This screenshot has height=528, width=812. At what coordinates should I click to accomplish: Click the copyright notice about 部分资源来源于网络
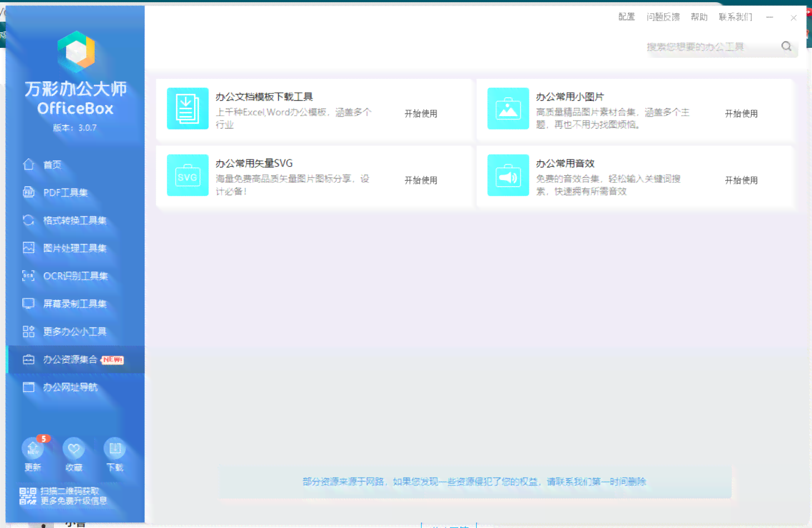[x=474, y=481]
